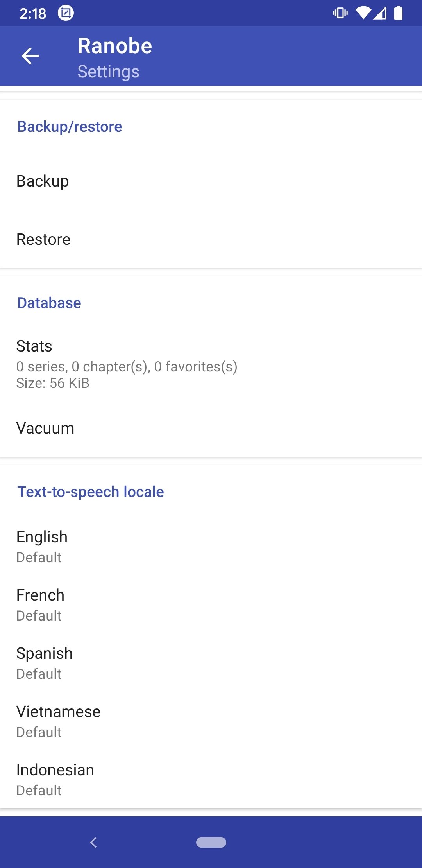This screenshot has width=422, height=868.
Task: Tap the Wi-Fi signal status icon
Action: (x=363, y=13)
